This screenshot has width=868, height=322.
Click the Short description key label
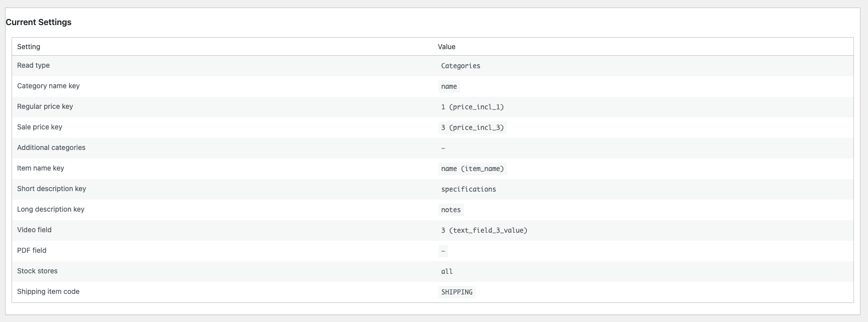pyautogui.click(x=52, y=189)
